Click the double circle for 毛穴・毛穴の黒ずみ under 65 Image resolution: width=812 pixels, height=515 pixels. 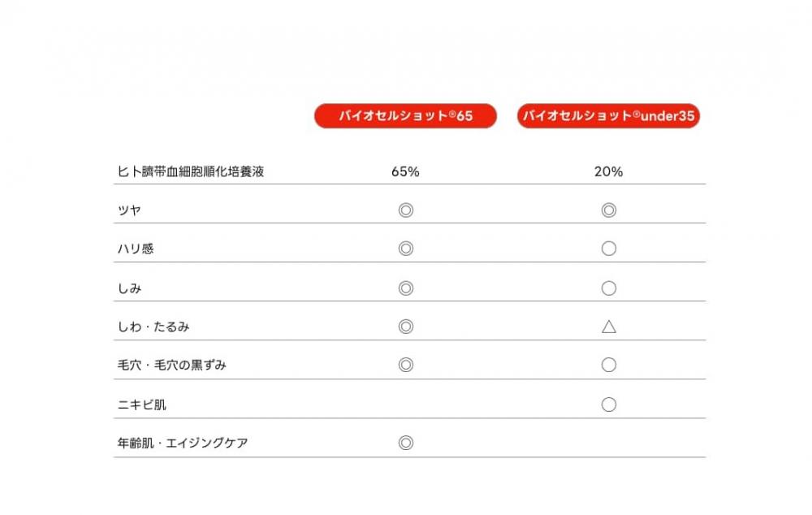[406, 365]
